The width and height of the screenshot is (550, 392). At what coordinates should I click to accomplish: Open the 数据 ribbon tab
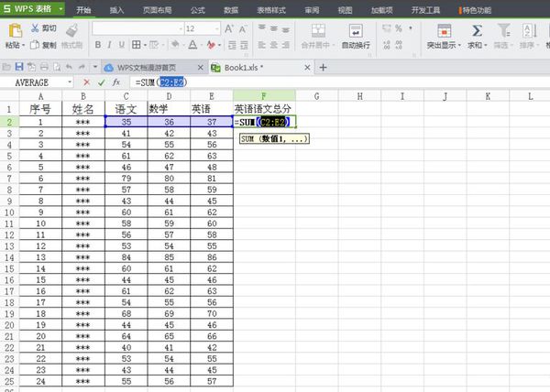pos(231,10)
